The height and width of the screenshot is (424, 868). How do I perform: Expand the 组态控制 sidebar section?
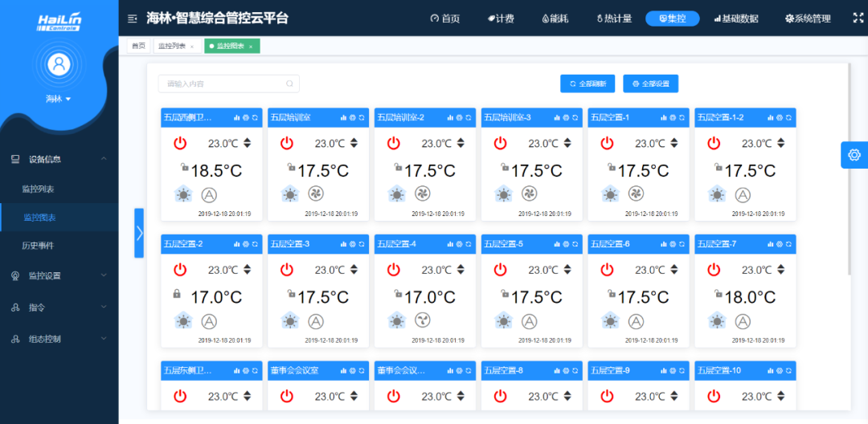click(x=59, y=339)
